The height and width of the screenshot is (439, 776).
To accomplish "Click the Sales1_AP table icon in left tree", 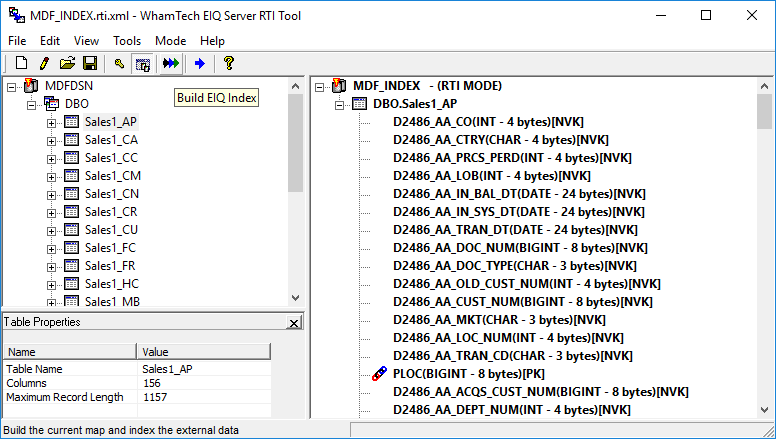I will click(72, 122).
